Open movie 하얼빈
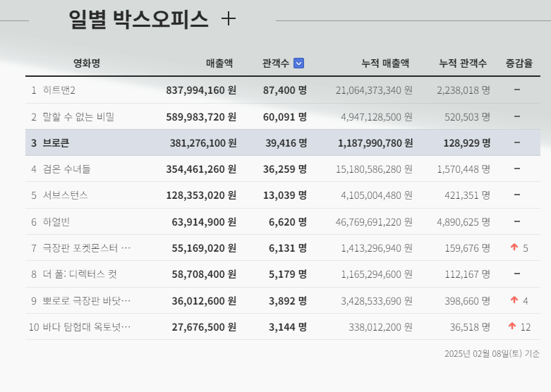Image resolution: width=551 pixels, height=392 pixels. 56,222
